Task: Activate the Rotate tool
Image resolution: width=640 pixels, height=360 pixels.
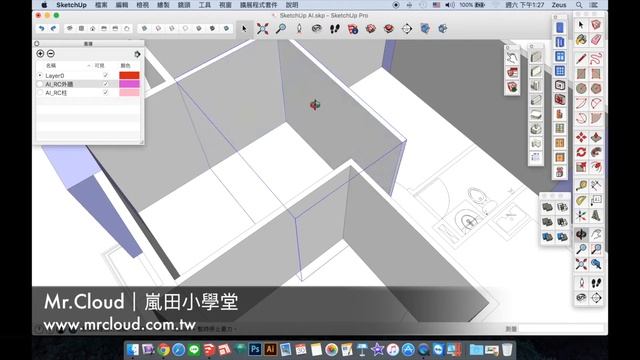Action: 581,152
